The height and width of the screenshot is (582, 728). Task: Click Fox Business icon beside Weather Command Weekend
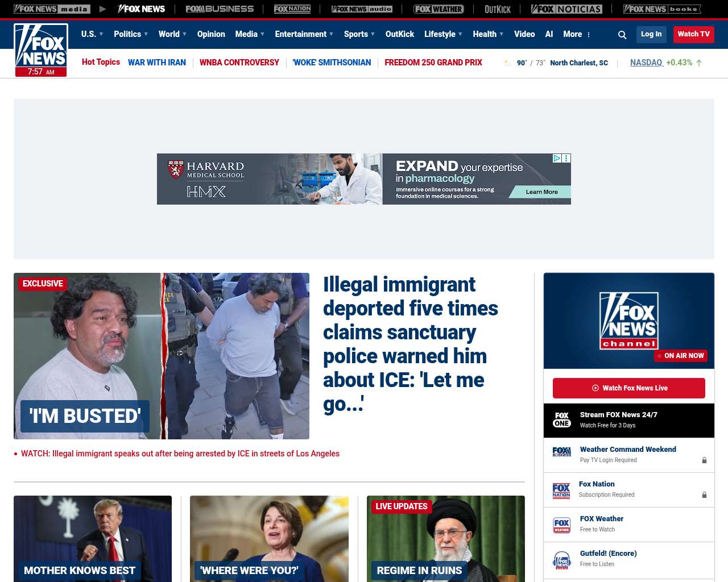(x=562, y=452)
